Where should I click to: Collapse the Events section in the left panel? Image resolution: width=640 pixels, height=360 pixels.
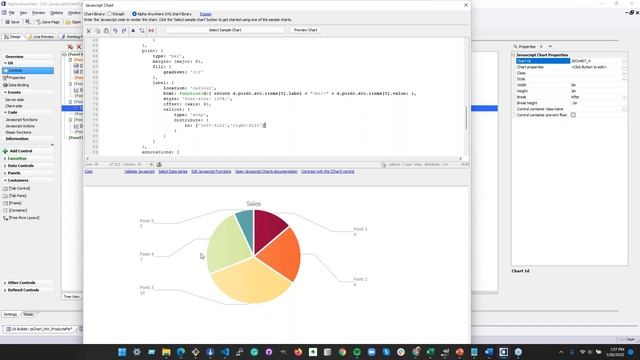5,93
